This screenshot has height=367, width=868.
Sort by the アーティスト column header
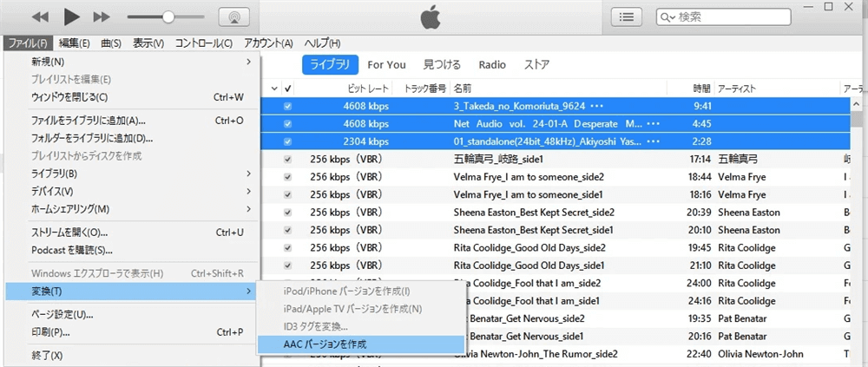[738, 88]
